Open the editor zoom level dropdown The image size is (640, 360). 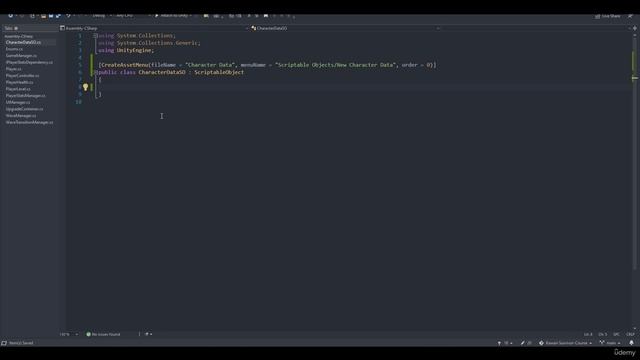point(69,334)
